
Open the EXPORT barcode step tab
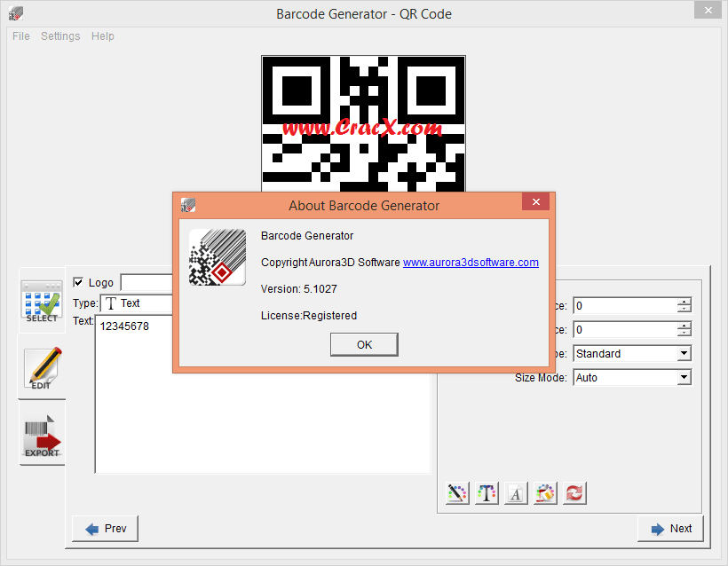(42, 436)
